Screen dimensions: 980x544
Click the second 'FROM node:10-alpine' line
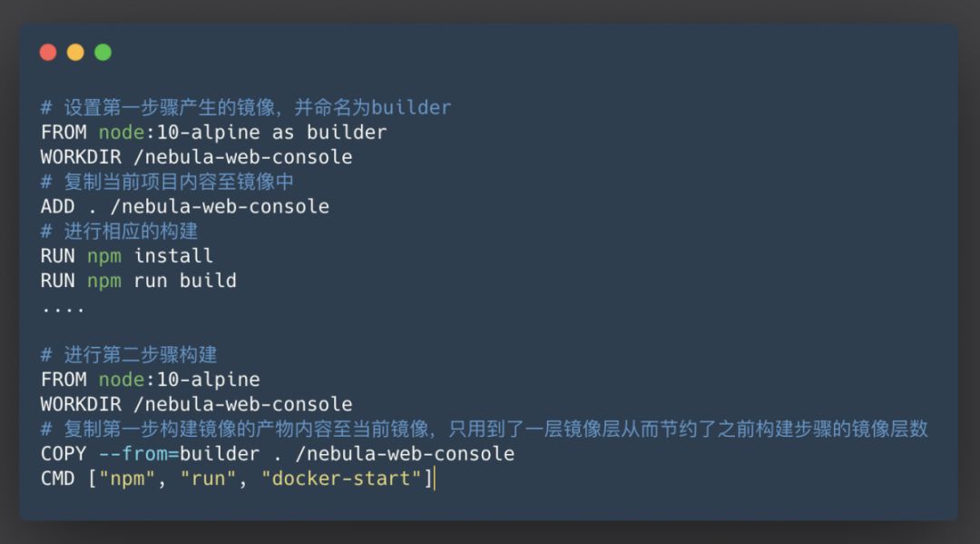click(x=150, y=380)
